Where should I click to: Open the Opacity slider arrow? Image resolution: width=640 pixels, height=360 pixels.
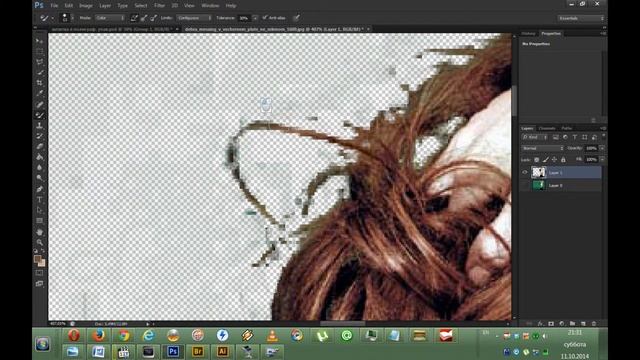[x=602, y=148]
